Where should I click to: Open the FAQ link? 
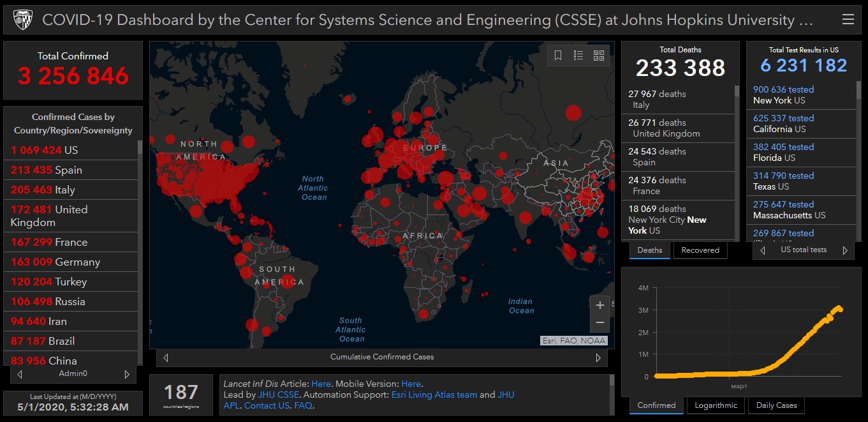[303, 405]
